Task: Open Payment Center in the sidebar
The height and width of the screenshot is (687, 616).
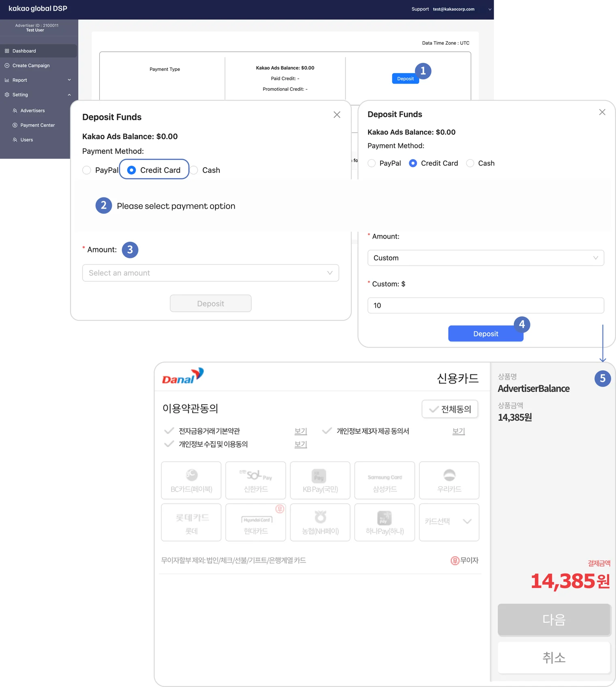Action: (x=37, y=125)
